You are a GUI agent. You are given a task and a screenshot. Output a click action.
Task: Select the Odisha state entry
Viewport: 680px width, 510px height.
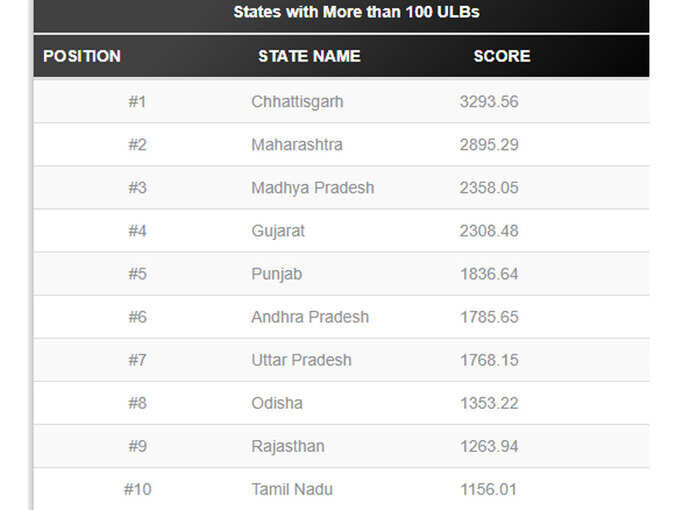277,403
